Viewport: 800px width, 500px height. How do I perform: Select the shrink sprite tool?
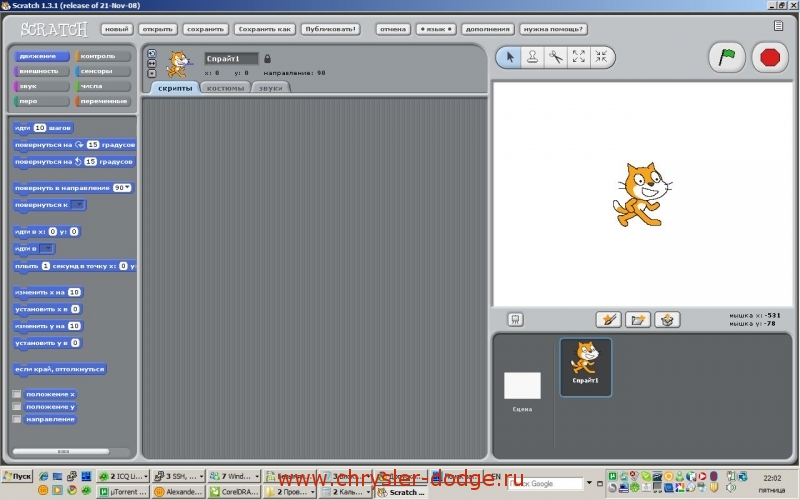click(601, 57)
